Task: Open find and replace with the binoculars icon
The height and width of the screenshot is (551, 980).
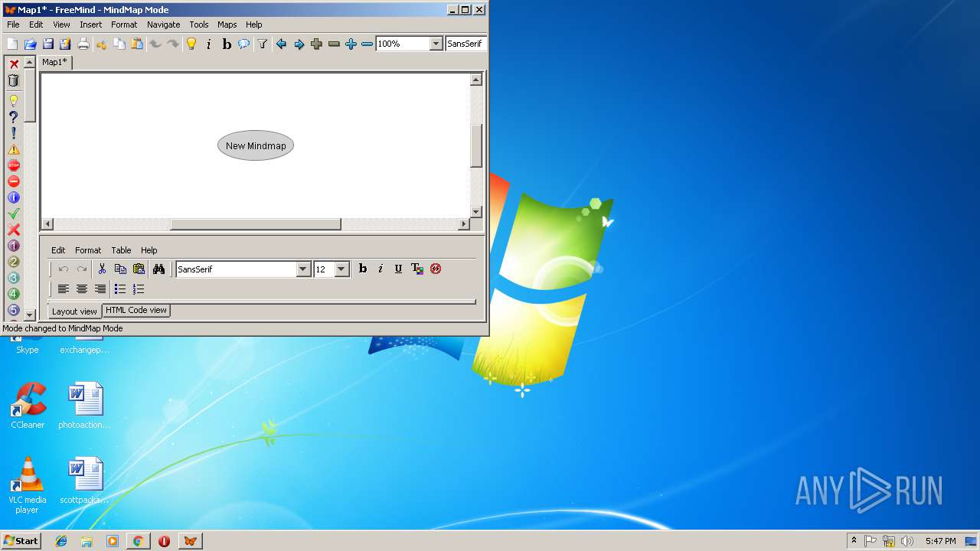Action: [x=158, y=269]
